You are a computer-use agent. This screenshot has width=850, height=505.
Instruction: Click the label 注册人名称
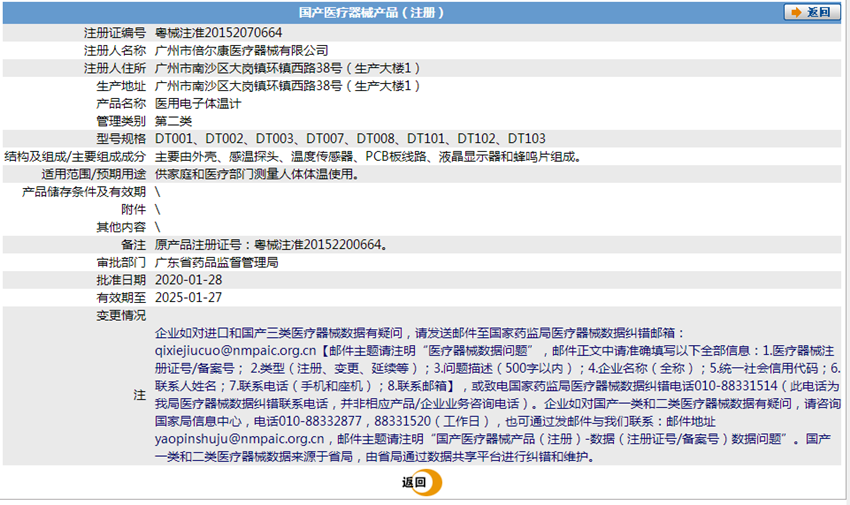tap(115, 50)
